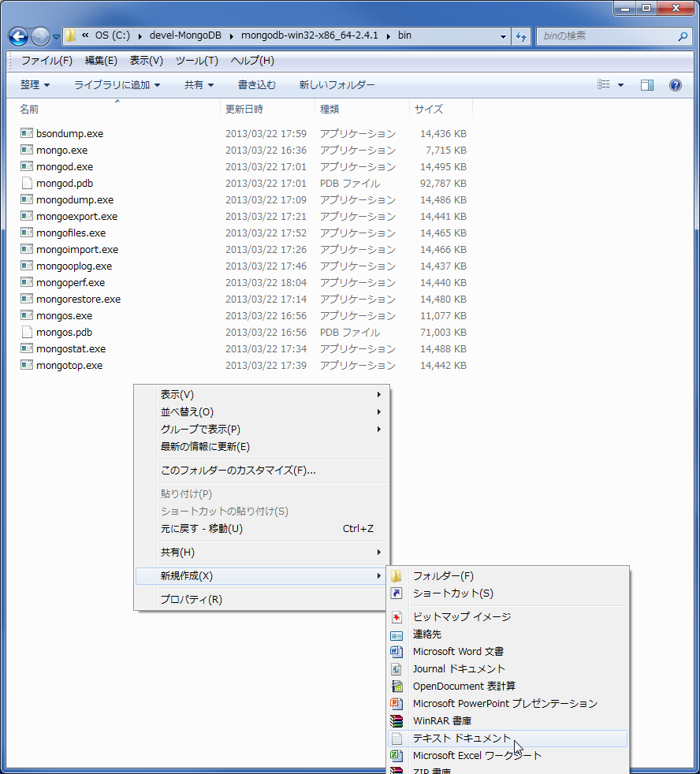700x774 pixels.
Task: Click the mongodump.exe file icon
Action: point(27,199)
